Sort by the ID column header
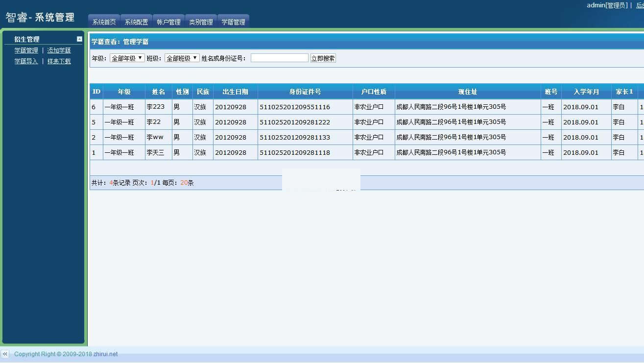 (x=96, y=92)
